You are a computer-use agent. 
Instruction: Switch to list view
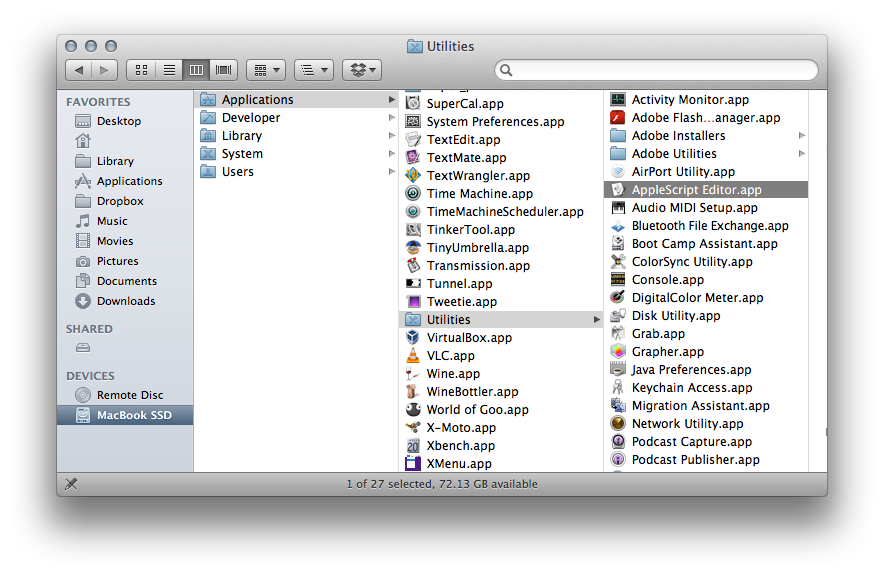click(169, 70)
